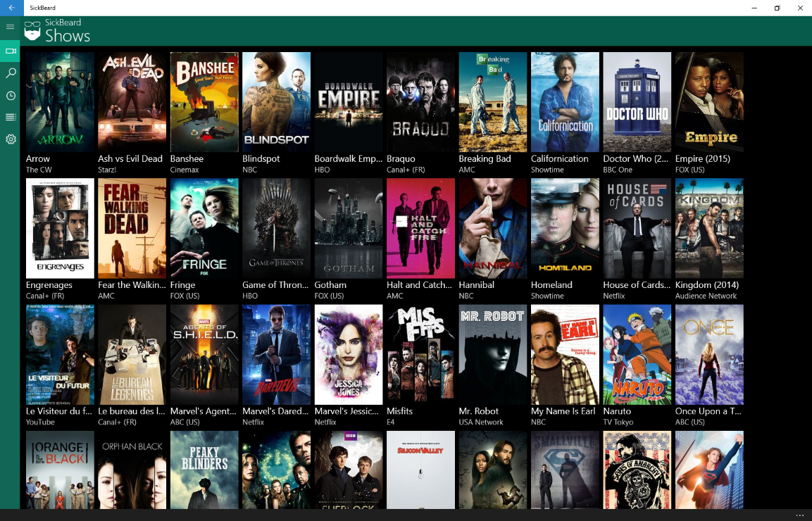Viewport: 812px width, 521px height.
Task: Open the Empire (2015) poster
Action: (x=709, y=102)
